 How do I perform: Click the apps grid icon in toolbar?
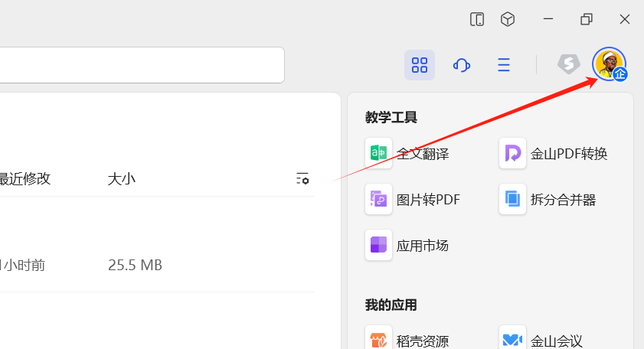coord(420,65)
